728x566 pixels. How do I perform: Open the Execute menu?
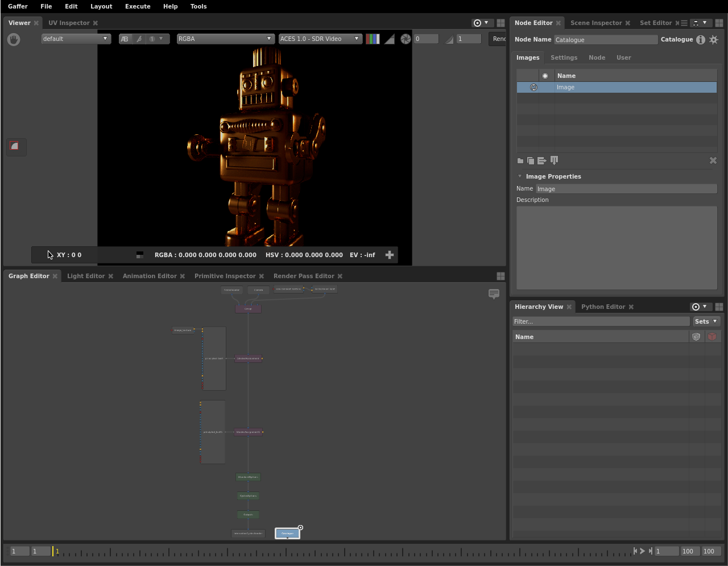pyautogui.click(x=138, y=6)
